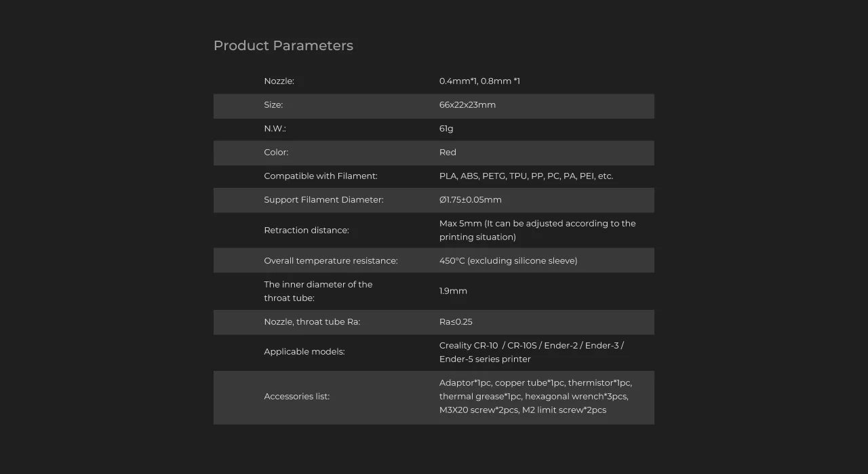868x474 pixels.
Task: Click the Creality CR-10 applicable models text
Action: 531,352
